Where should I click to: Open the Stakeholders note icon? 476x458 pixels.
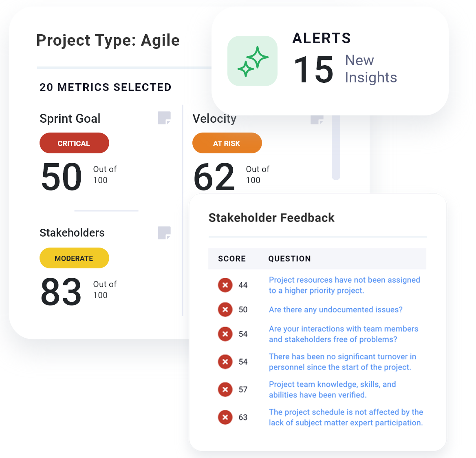tap(164, 233)
